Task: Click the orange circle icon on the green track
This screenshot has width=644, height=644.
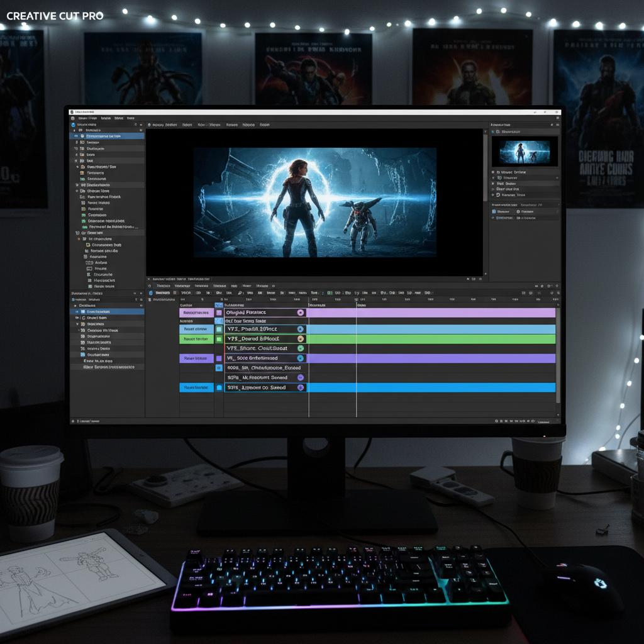Action: (300, 338)
